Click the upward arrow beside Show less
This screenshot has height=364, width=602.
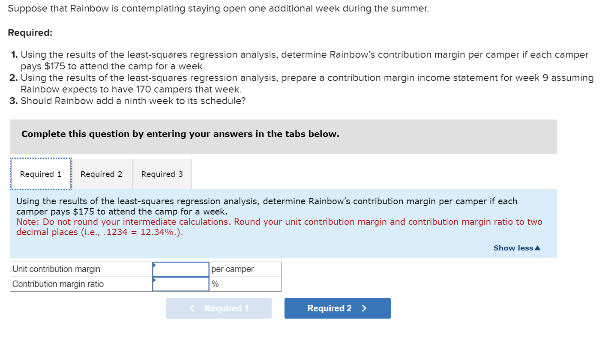[x=537, y=248]
